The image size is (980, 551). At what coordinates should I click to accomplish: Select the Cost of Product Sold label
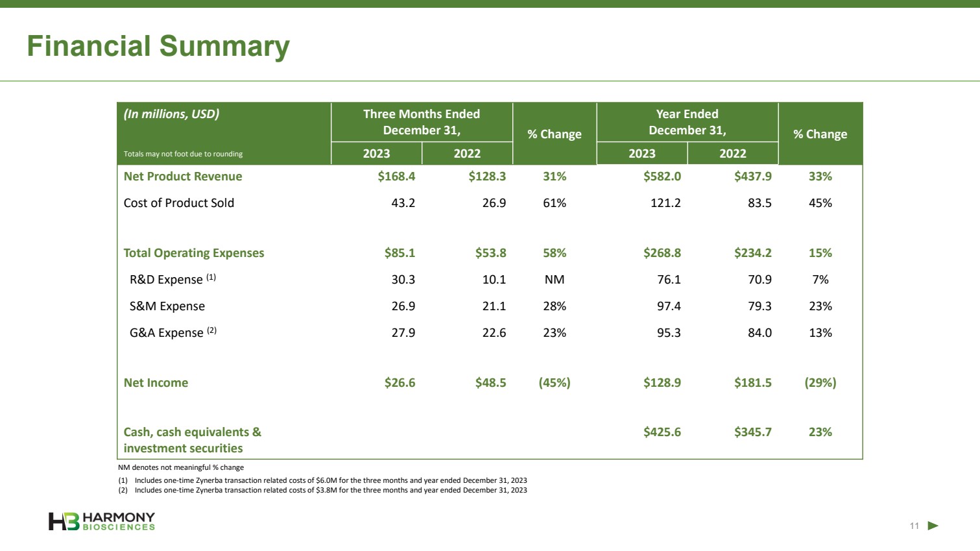(x=179, y=203)
